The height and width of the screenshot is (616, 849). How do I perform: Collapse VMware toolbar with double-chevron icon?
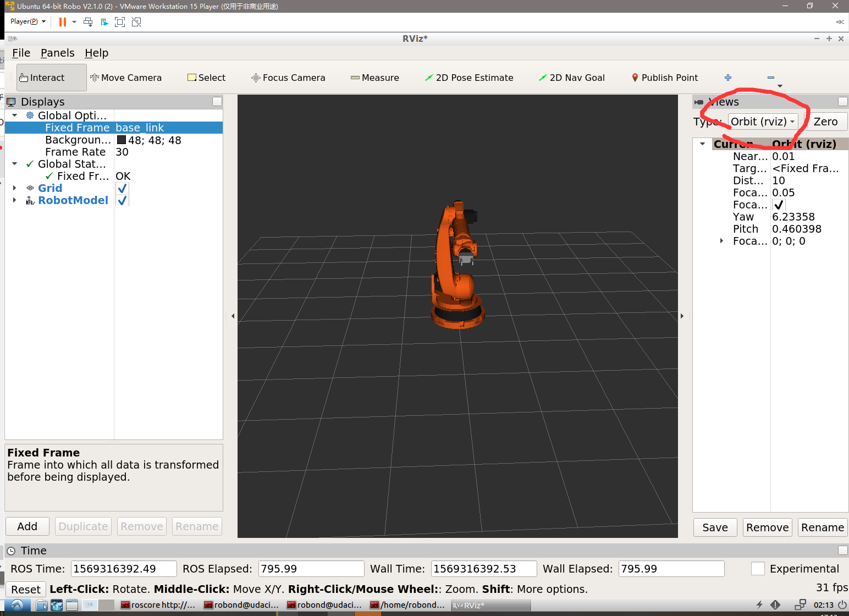point(840,22)
